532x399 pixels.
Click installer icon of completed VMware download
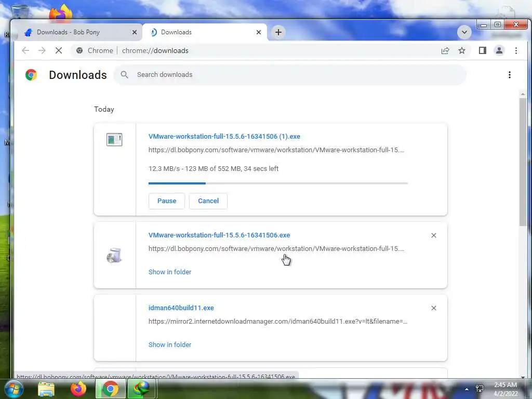point(114,256)
